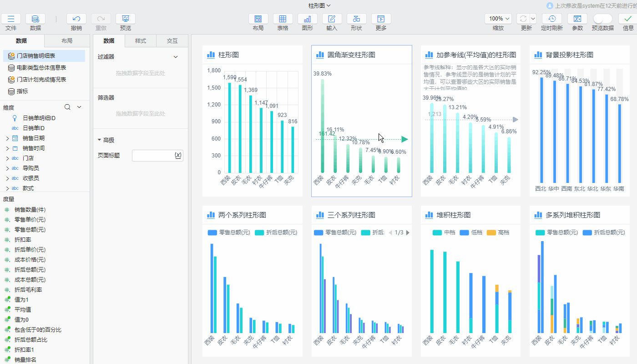Click the 预览 preview icon
This screenshot has width=637, height=364.
(x=126, y=19)
